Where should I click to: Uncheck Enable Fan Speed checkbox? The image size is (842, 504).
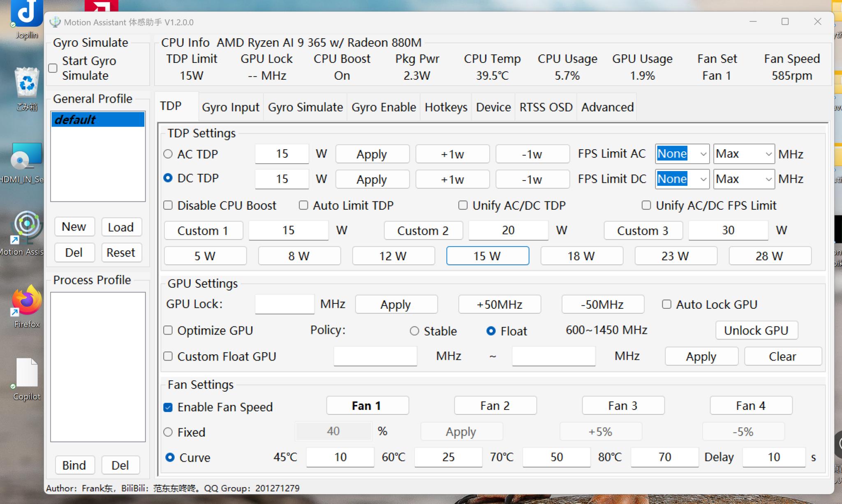pyautogui.click(x=168, y=407)
